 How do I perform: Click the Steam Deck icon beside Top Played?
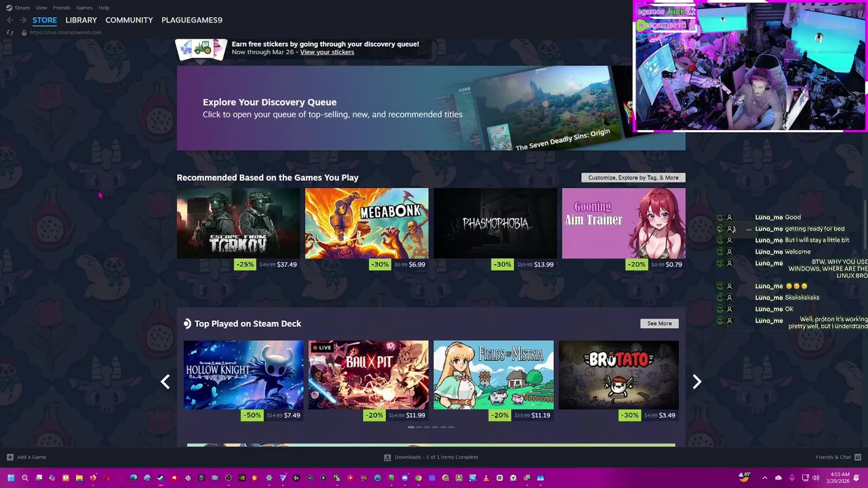(x=187, y=324)
